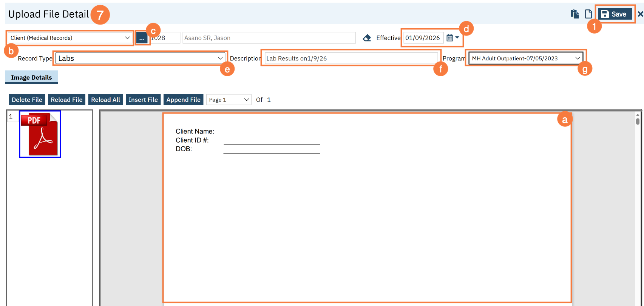Image resolution: width=644 pixels, height=306 pixels.
Task: Open the Effective date calendar picker
Action: click(452, 38)
